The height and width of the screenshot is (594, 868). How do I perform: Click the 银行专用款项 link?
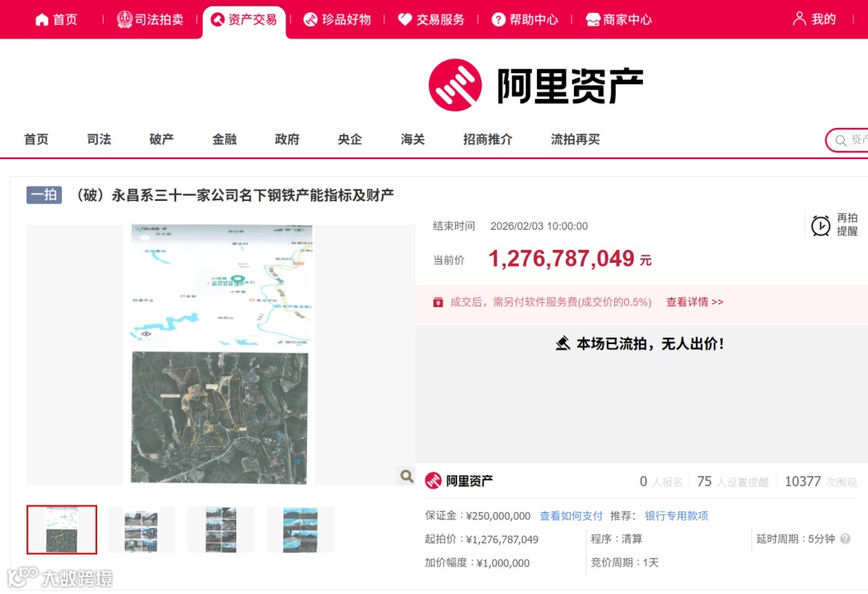coord(677,516)
